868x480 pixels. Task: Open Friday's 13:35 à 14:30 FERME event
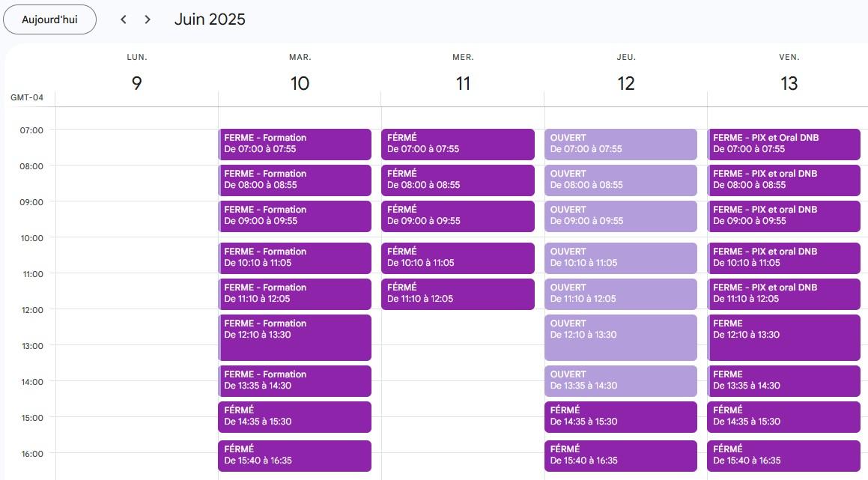(784, 380)
